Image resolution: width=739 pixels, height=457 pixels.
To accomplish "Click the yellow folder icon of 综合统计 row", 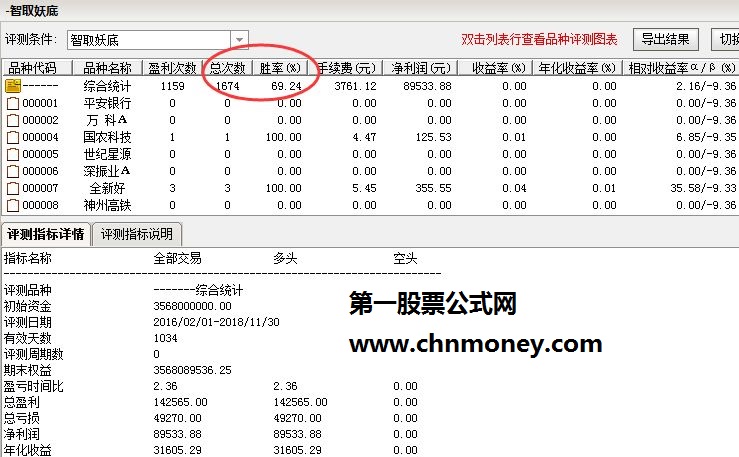I will 13,86.
